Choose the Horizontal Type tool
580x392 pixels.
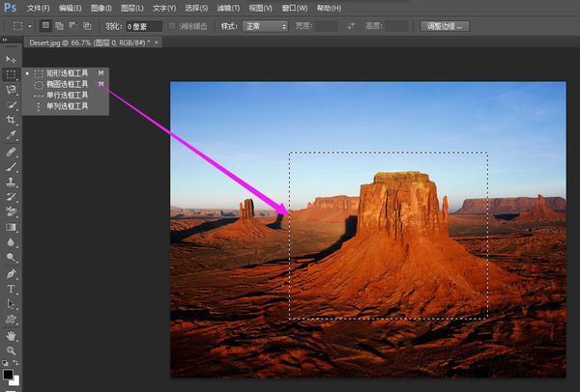[x=12, y=289]
